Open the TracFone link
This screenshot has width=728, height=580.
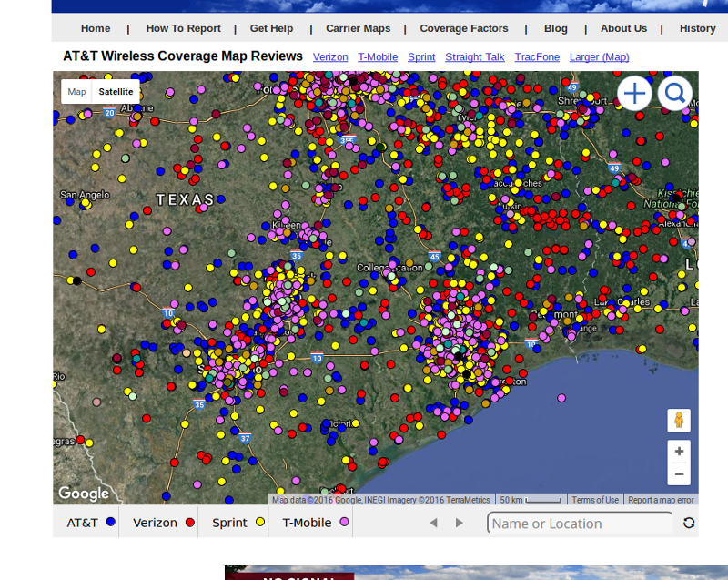[x=537, y=57]
